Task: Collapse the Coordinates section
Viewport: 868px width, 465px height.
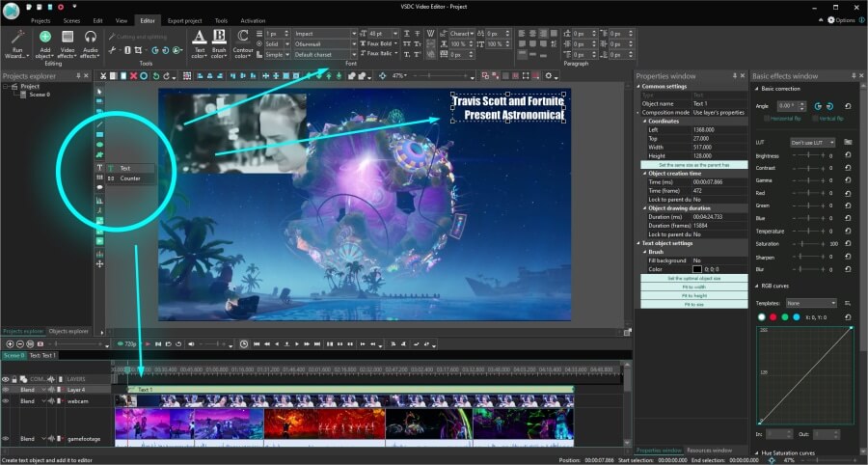Action: 645,121
